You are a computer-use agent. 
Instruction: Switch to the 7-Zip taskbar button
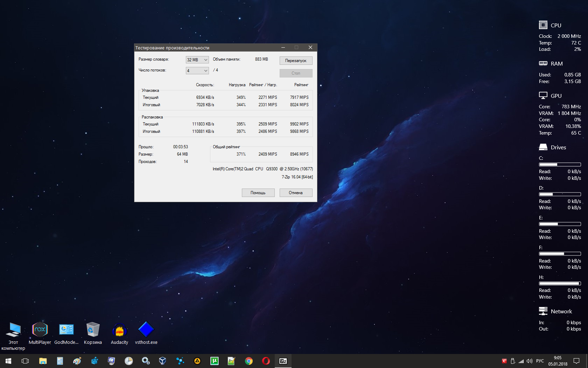[x=283, y=361]
